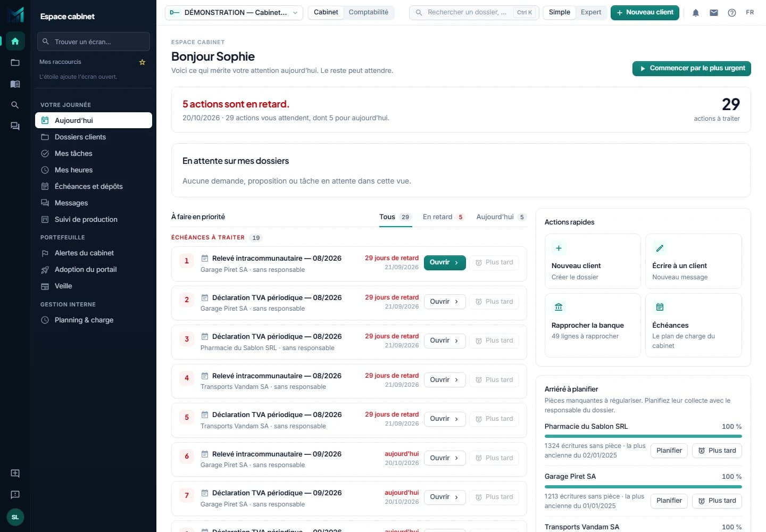Screen dimensions: 766x532
Task: Switch to Comptabilité mode
Action: point(369,12)
